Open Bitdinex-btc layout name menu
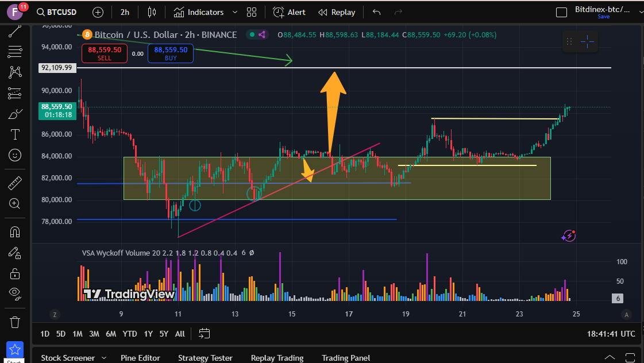The image size is (644, 363). point(602,9)
